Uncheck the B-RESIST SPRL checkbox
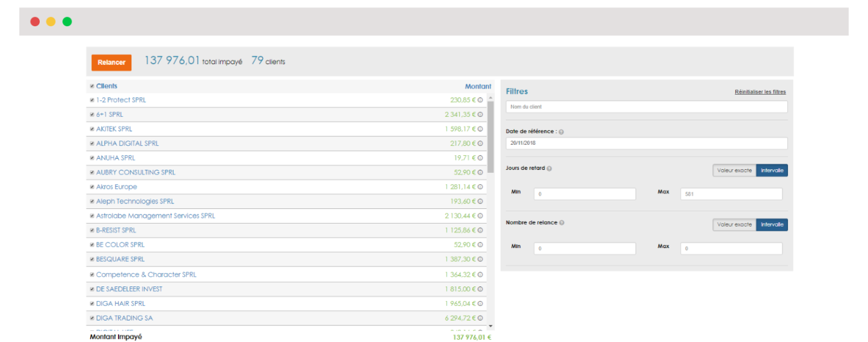The image size is (868, 342). [x=92, y=230]
